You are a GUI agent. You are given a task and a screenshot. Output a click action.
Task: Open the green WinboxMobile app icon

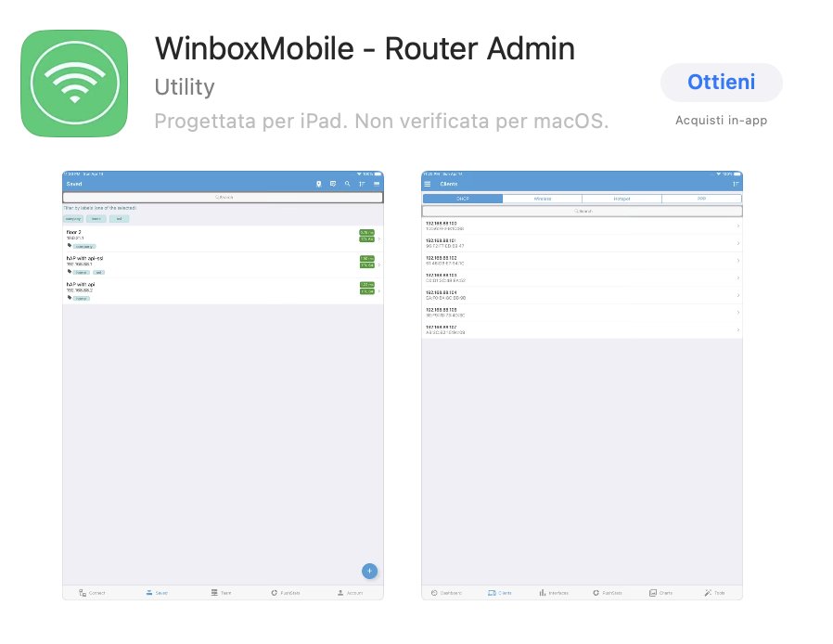(74, 84)
